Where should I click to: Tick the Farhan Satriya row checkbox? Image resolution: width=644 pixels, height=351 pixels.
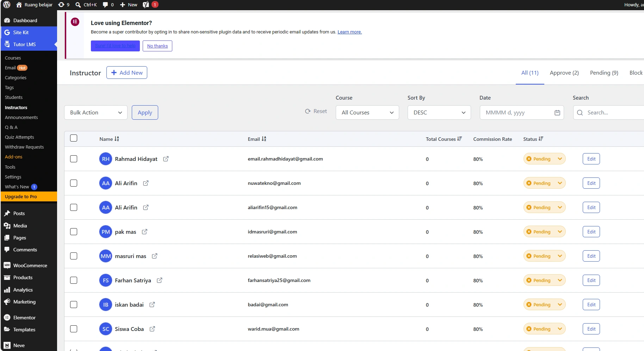(74, 280)
